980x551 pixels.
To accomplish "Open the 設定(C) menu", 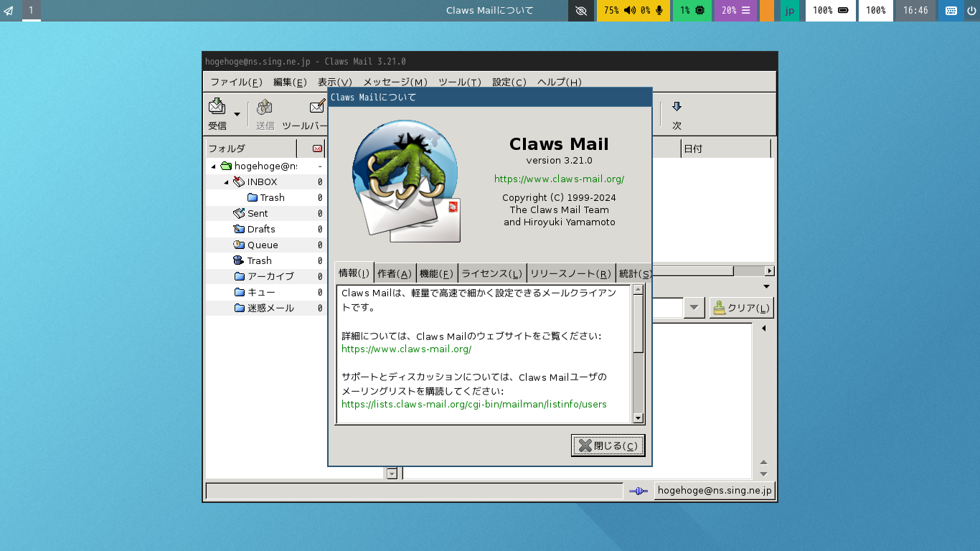I will click(x=509, y=82).
